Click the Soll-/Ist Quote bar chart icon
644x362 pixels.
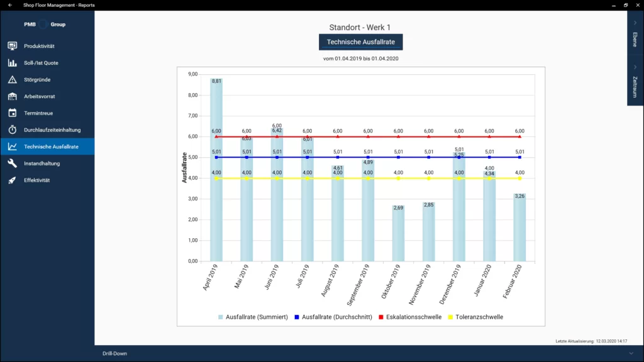pyautogui.click(x=12, y=63)
